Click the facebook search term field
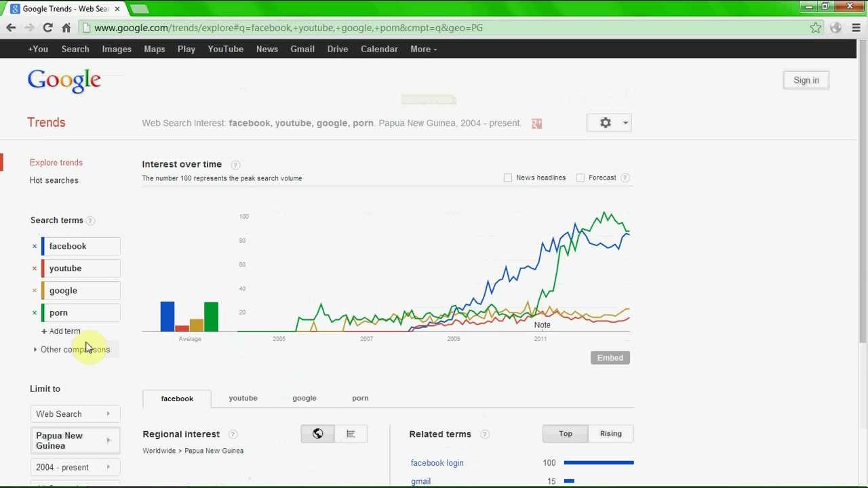 click(81, 246)
